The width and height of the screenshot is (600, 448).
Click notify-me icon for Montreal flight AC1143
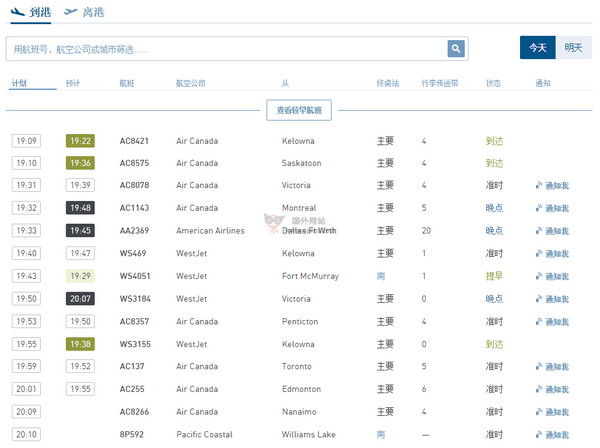click(540, 209)
